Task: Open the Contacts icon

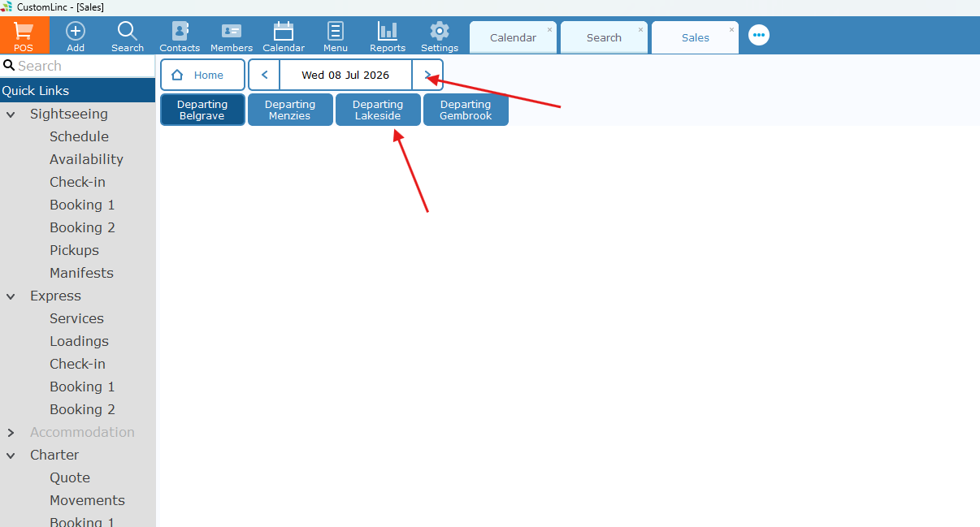Action: (180, 32)
